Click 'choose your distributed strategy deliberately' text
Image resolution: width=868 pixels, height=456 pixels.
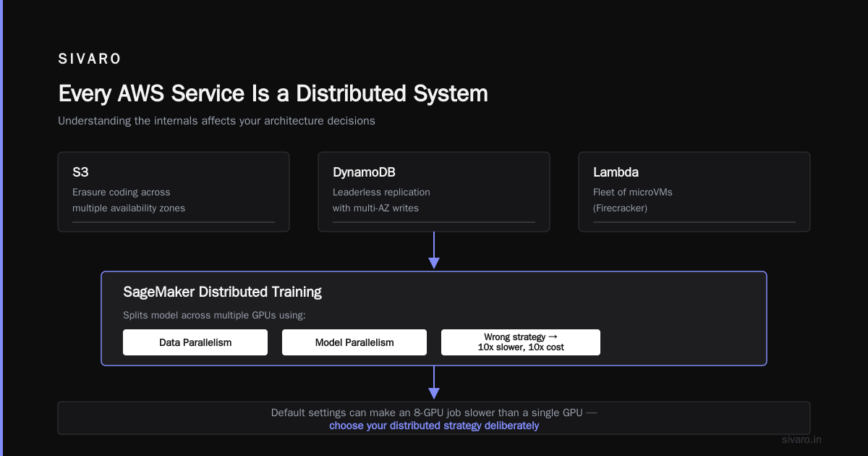click(434, 426)
